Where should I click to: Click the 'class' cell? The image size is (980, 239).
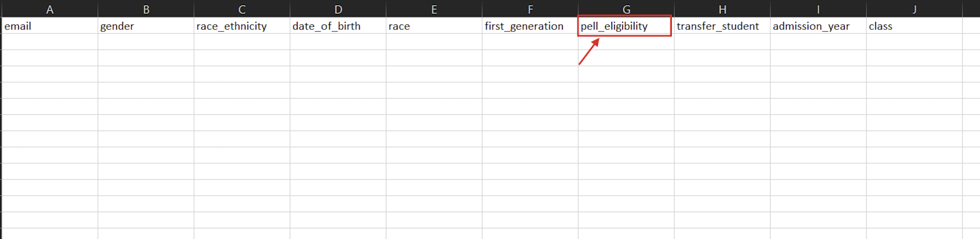[915, 26]
